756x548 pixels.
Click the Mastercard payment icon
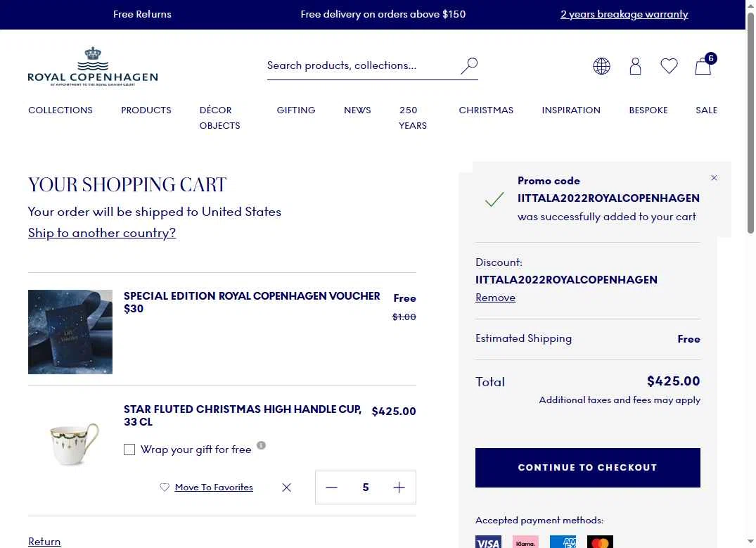601,542
